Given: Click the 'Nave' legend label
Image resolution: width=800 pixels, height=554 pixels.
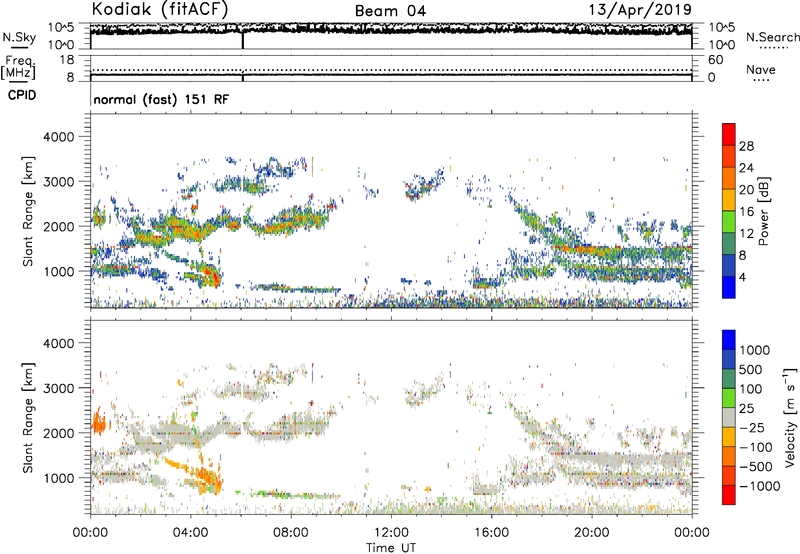Looking at the screenshot, I should point(761,70).
